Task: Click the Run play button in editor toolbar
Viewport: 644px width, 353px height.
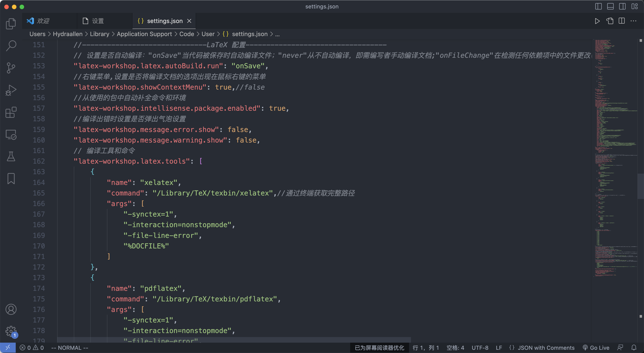Action: (x=597, y=21)
